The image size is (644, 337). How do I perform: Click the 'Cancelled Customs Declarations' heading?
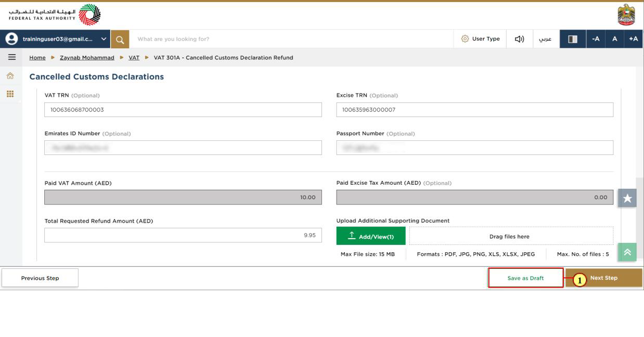tap(97, 76)
